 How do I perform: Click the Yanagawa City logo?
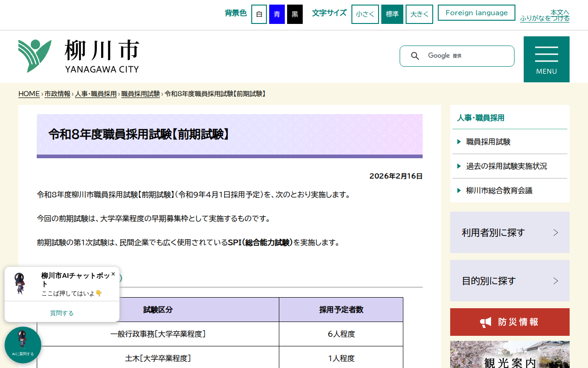coord(79,56)
